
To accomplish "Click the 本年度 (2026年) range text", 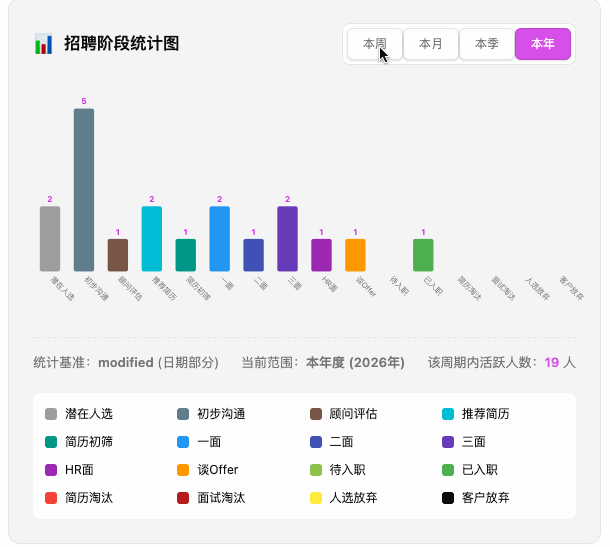I will [x=355, y=363].
